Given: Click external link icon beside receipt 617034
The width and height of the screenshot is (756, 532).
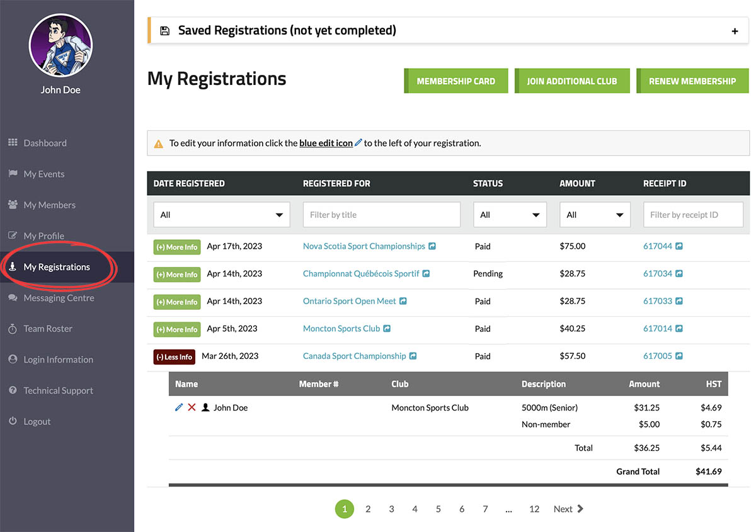Looking at the screenshot, I should click(679, 274).
